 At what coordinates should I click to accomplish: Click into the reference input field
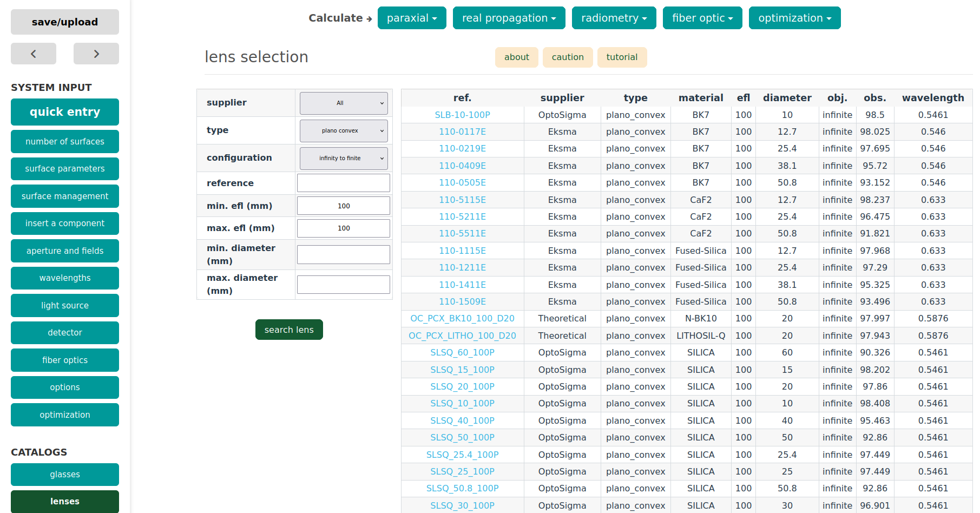[344, 183]
